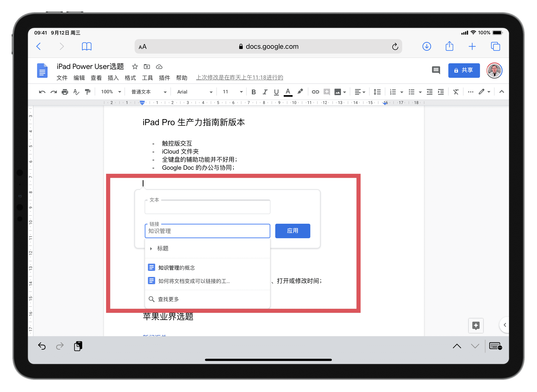Open Safari bookmarks book icon
Viewport: 537px width, 392px height.
click(x=87, y=46)
